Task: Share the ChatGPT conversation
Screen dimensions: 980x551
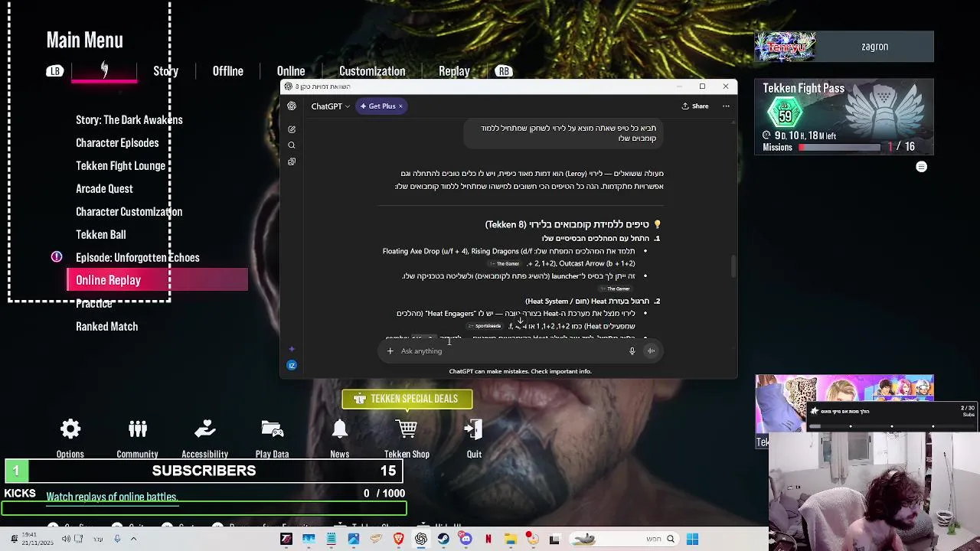Action: (695, 106)
